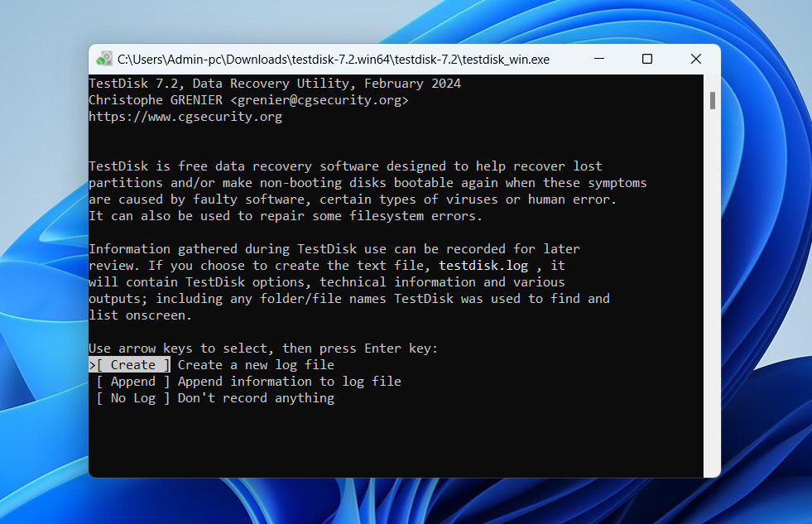Click 'Don't record anything' description

256,398
